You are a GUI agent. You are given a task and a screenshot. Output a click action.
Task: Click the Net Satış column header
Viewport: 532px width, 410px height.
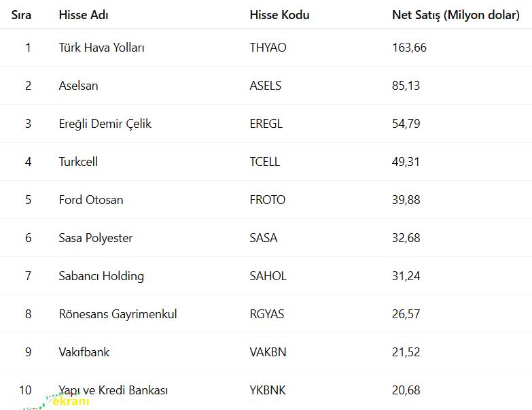coord(455,14)
